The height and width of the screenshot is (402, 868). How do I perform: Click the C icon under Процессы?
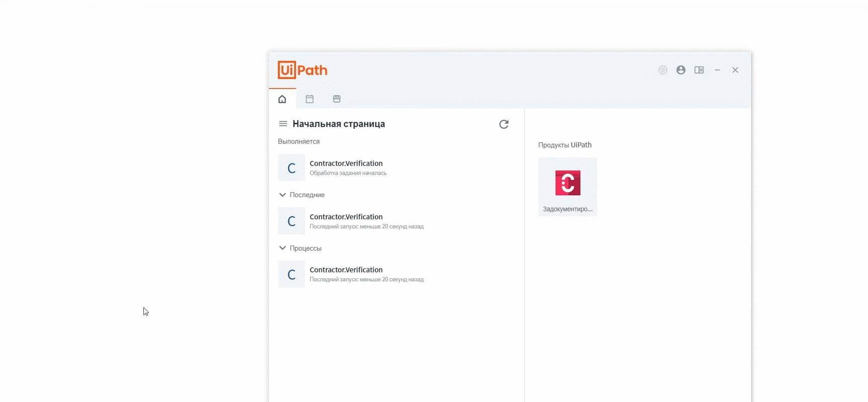tap(291, 274)
